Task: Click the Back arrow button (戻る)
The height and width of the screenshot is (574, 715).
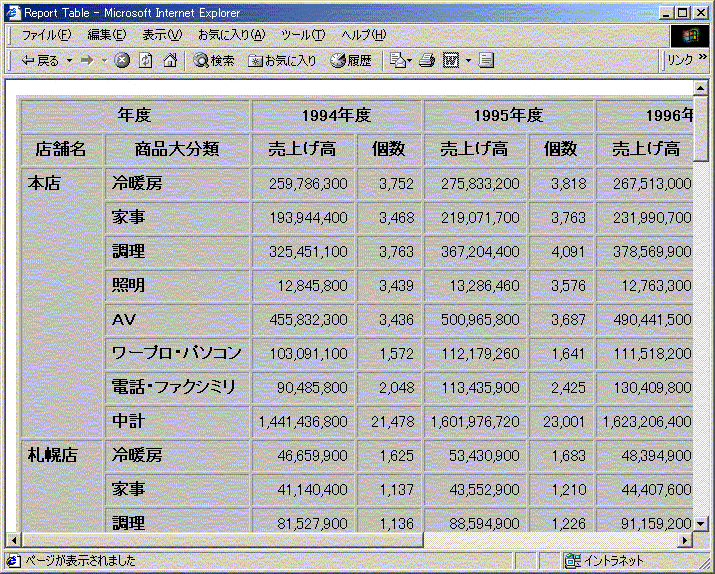Action: coord(40,60)
